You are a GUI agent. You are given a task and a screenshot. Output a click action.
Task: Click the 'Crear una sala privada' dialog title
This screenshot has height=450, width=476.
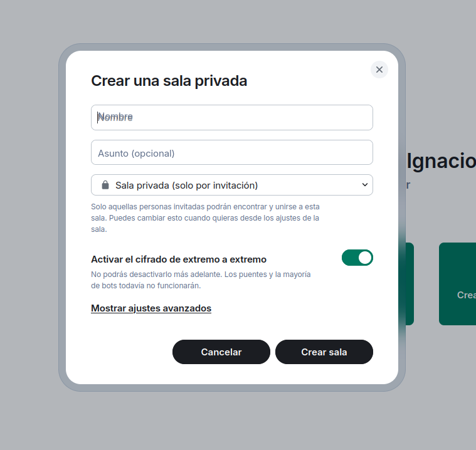(169, 81)
